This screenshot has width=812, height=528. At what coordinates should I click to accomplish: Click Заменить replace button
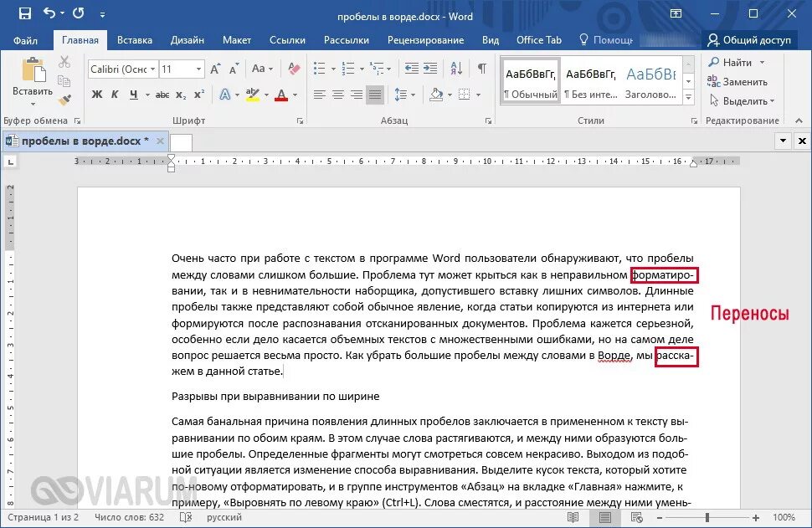737,81
